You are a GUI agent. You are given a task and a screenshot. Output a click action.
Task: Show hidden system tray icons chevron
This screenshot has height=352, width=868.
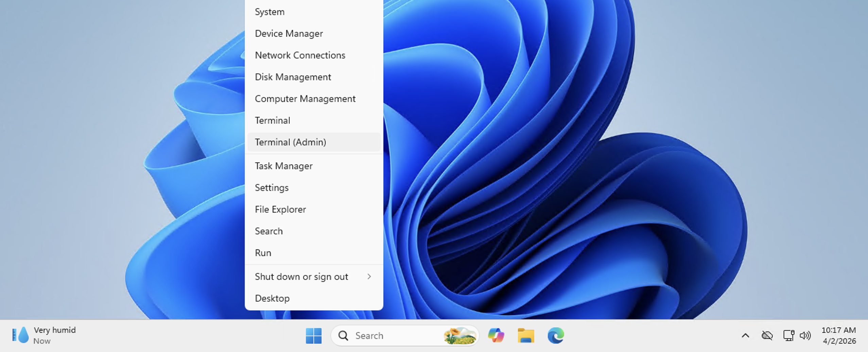[745, 336]
